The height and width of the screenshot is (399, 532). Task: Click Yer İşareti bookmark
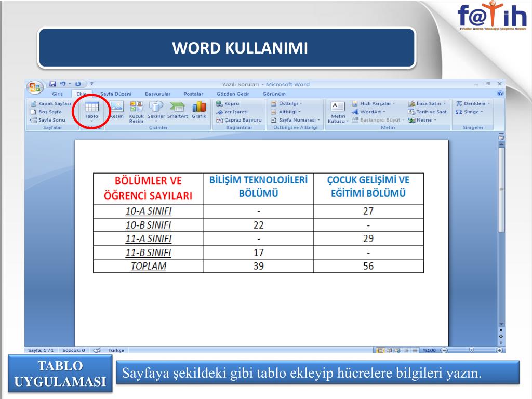[232, 112]
